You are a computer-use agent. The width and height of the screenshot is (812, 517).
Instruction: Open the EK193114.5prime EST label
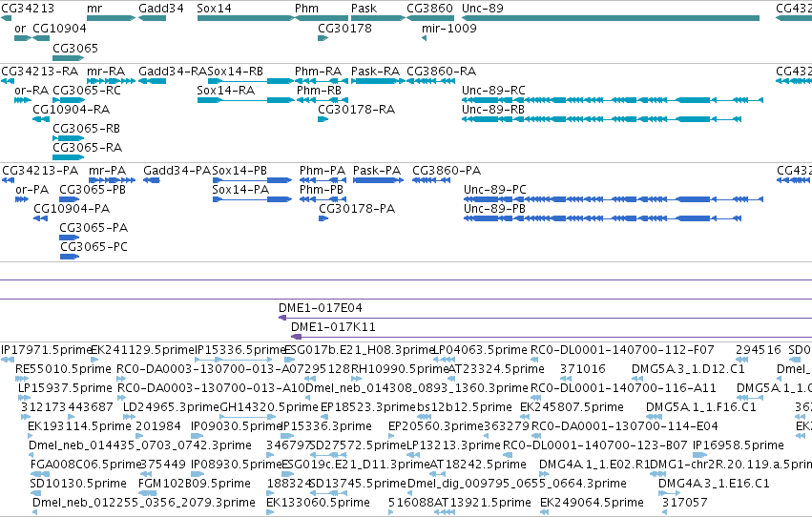[79, 426]
